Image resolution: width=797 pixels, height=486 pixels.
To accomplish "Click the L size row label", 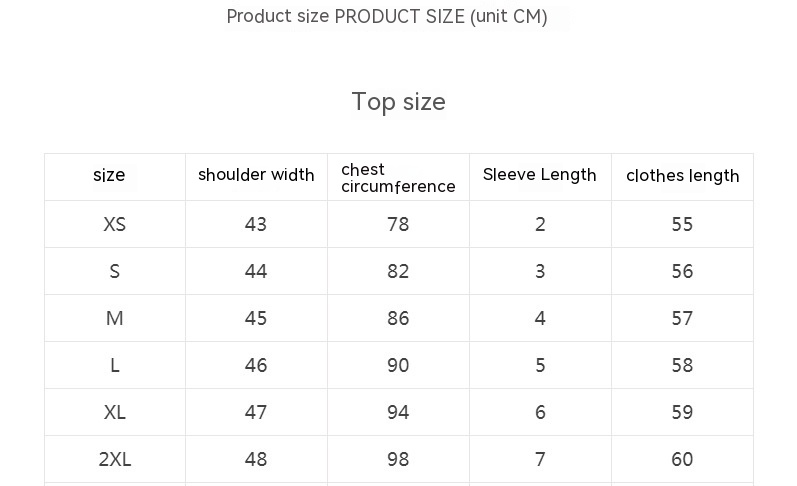I will coord(114,365).
